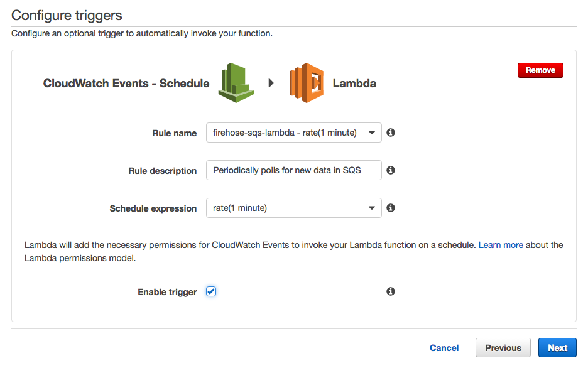
Task: Remove the CloudWatch Events trigger
Action: coord(540,70)
